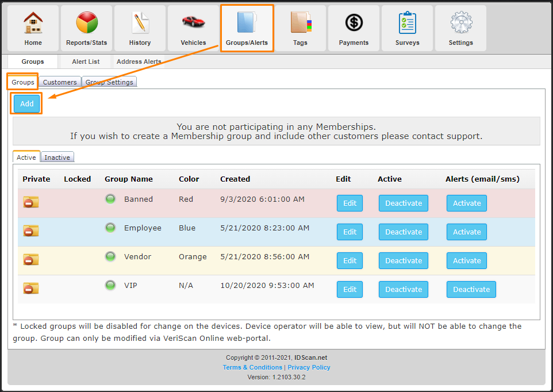Click the green status light beside Vendor
Screen dimensions: 553x392
pyautogui.click(x=110, y=256)
